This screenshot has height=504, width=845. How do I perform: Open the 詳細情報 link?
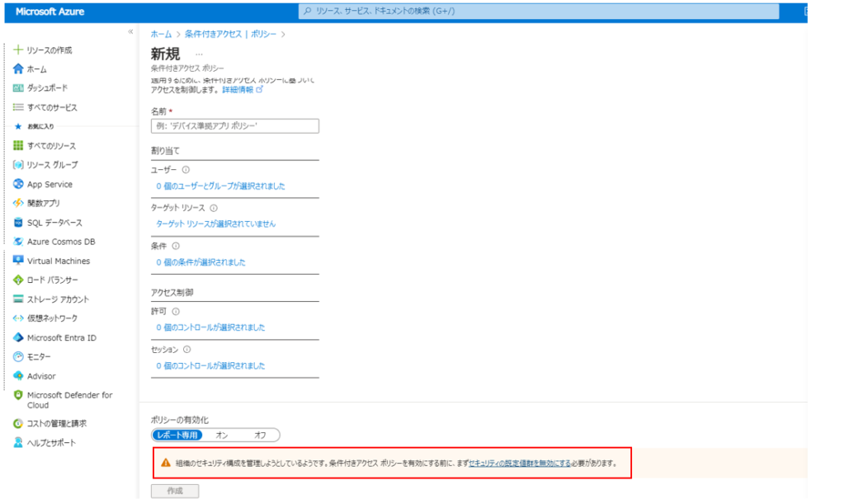click(238, 89)
